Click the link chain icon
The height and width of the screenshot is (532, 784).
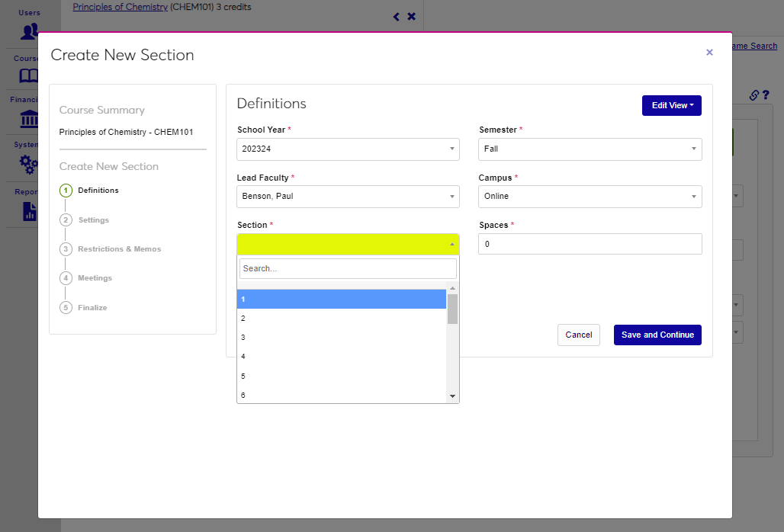tap(753, 95)
